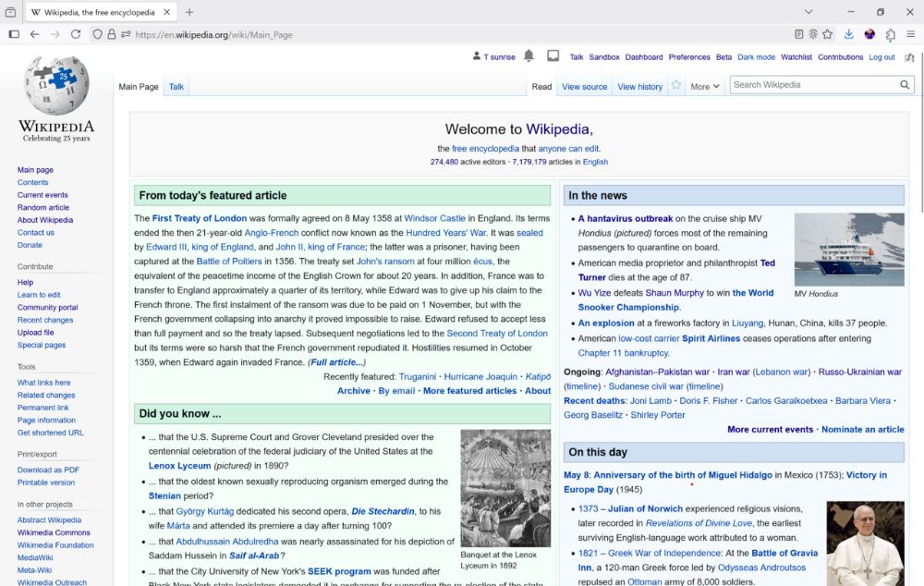Screen dimensions: 924x586
Task: Open Die Stechardin opera link
Action: coord(383,511)
